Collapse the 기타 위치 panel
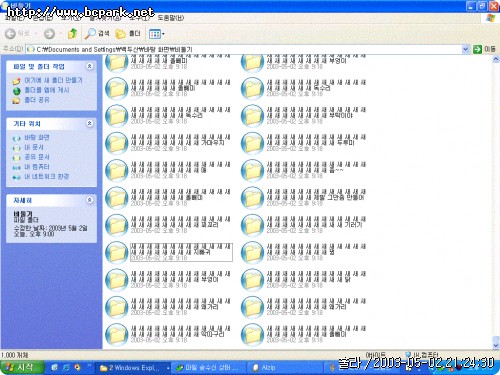Image resolution: width=500 pixels, height=375 pixels. tap(89, 123)
